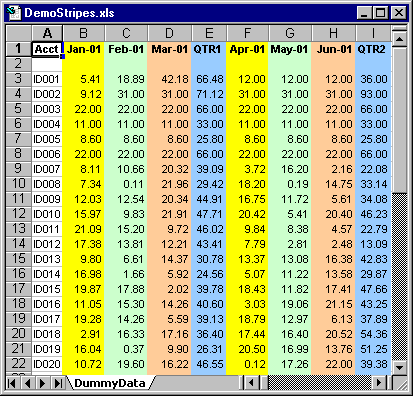The width and height of the screenshot is (413, 396).
Task: Click cell with value 93.00
Action: click(x=373, y=94)
